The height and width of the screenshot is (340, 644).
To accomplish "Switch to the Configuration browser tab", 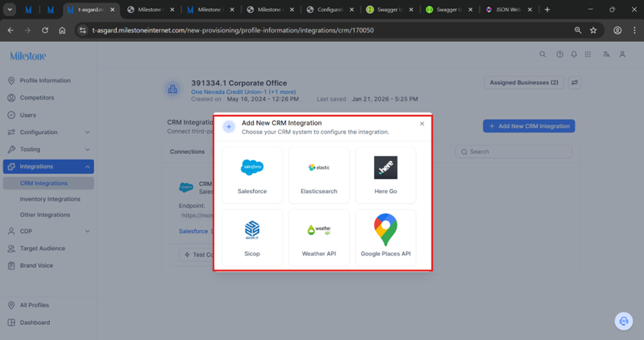I will pyautogui.click(x=330, y=10).
